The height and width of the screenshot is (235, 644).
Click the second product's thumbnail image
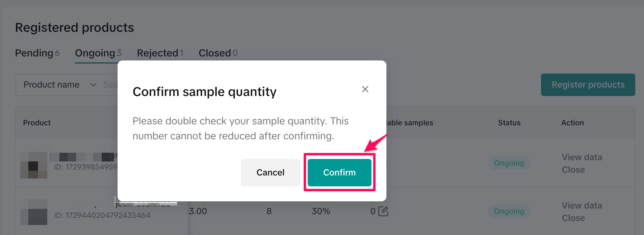34,212
